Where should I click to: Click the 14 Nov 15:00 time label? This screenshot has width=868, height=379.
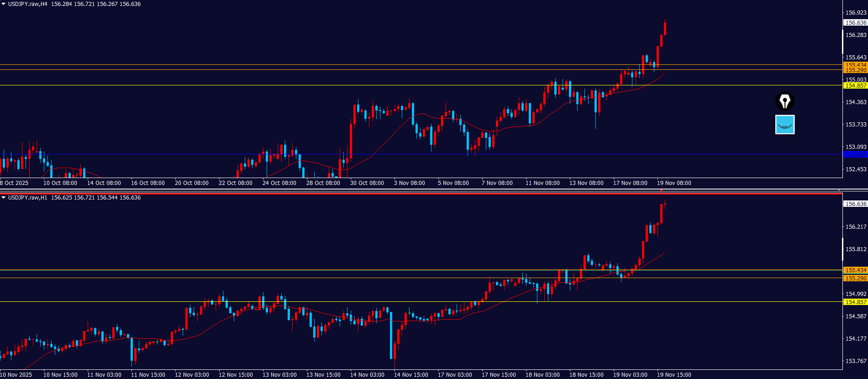[x=411, y=375]
